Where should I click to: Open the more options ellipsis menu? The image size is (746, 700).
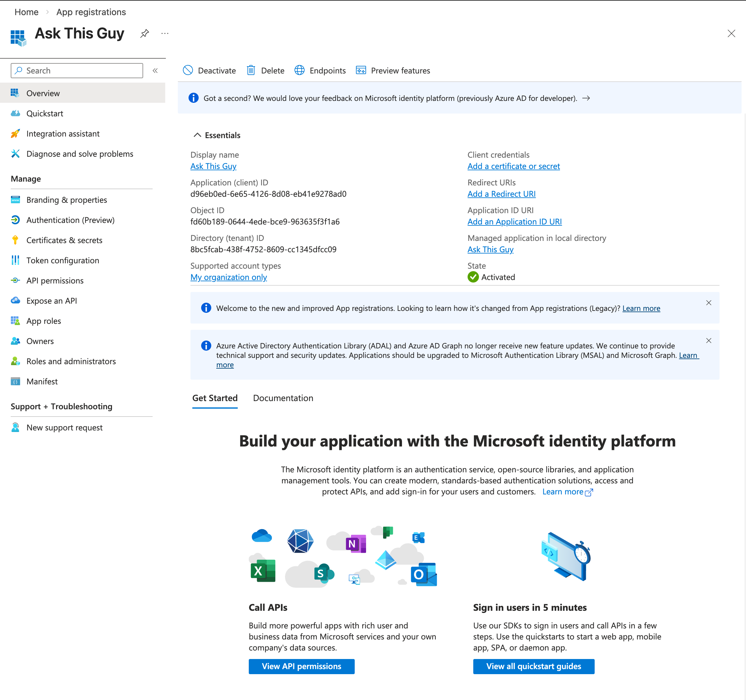(x=164, y=33)
